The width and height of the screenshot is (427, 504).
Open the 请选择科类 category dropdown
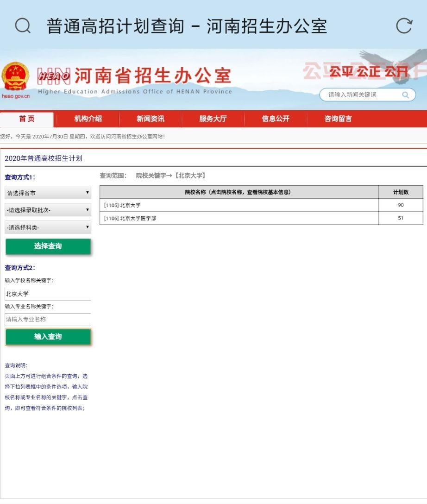coord(48,227)
